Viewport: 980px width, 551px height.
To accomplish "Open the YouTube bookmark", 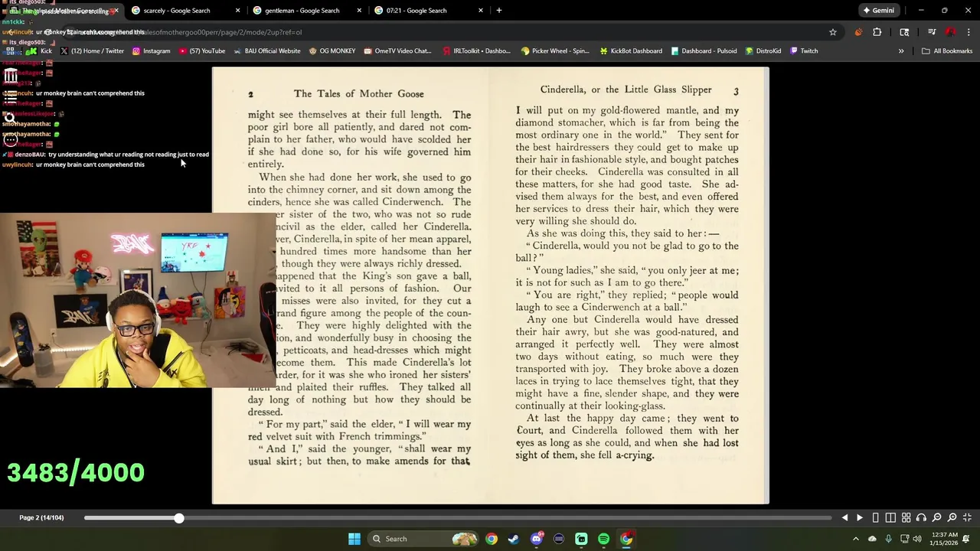I will click(x=202, y=51).
